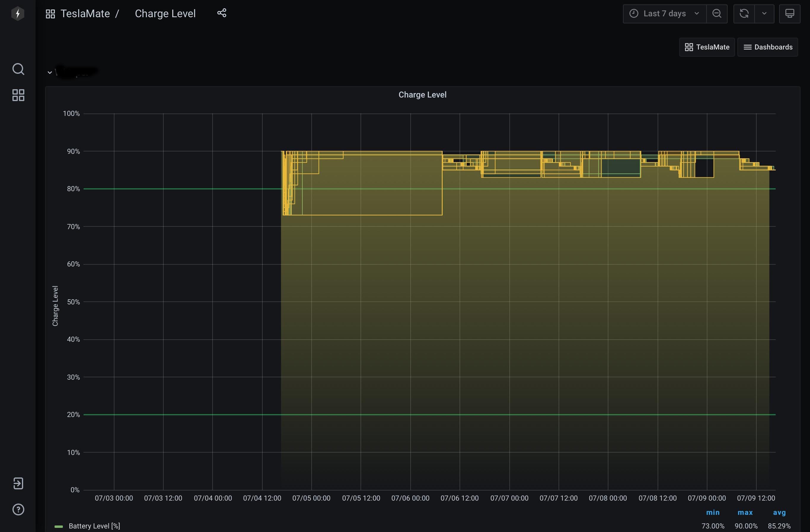This screenshot has height=532, width=810.
Task: Click the 90.00% max value
Action: point(746,526)
